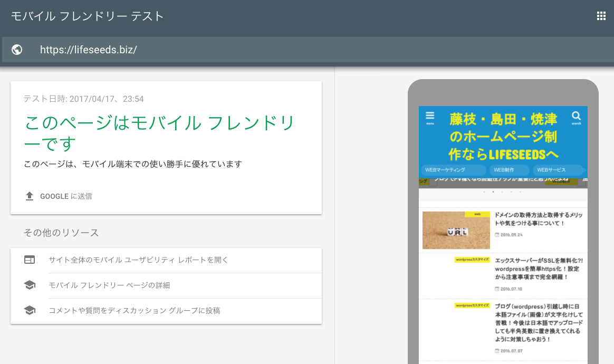Click the graduation cap icon beside ディスカッション グループ
The width and height of the screenshot is (614, 364).
[x=30, y=310]
